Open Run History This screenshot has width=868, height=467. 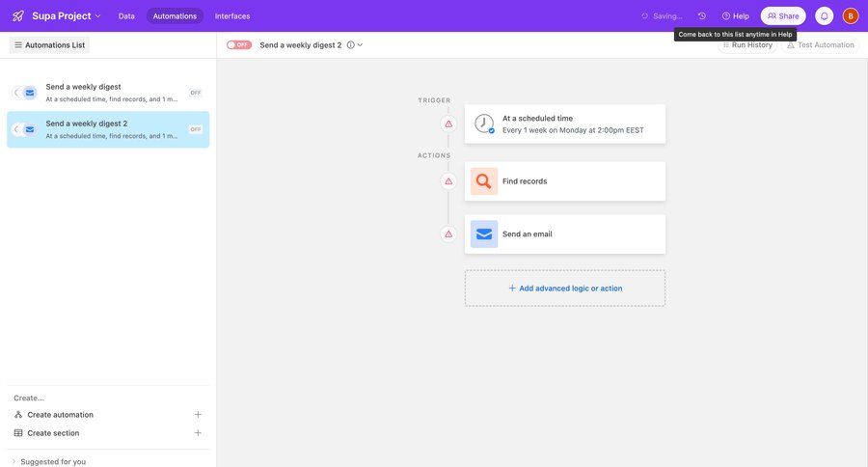coord(746,45)
